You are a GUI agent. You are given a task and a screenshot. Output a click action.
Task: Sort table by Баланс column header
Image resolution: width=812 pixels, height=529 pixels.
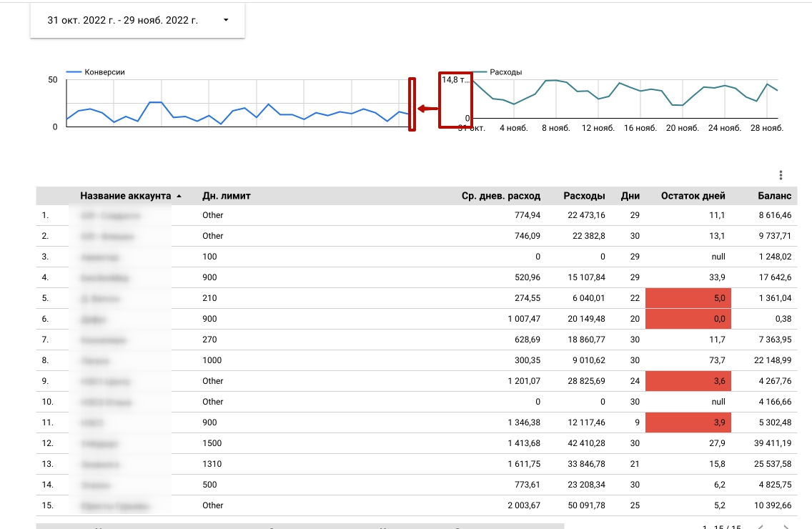(x=775, y=196)
